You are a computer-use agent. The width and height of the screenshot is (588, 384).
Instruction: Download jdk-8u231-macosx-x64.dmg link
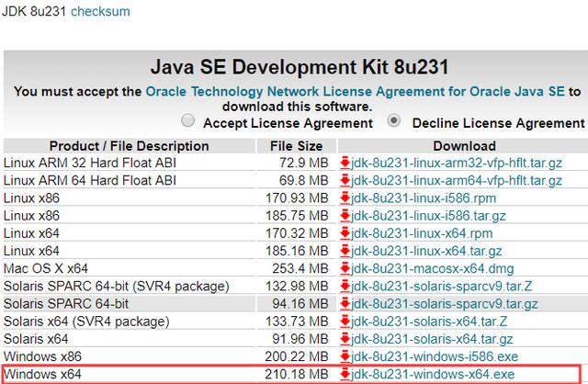[433, 269]
